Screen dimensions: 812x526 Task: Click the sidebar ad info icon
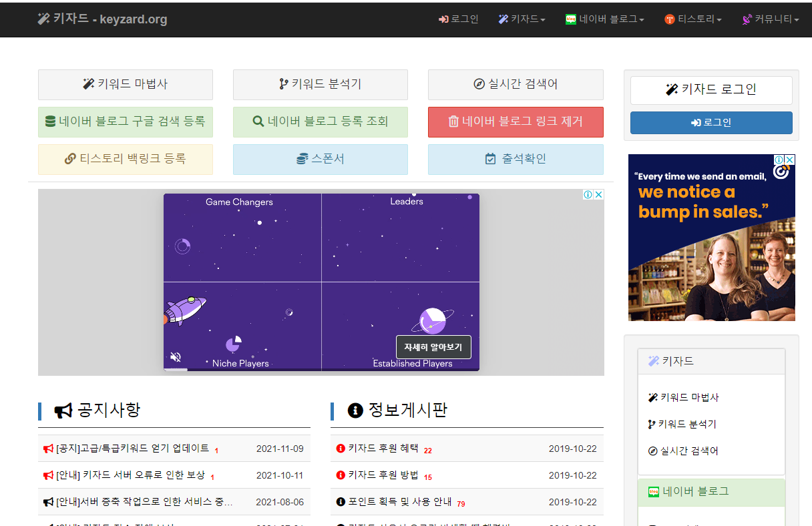[x=779, y=160]
